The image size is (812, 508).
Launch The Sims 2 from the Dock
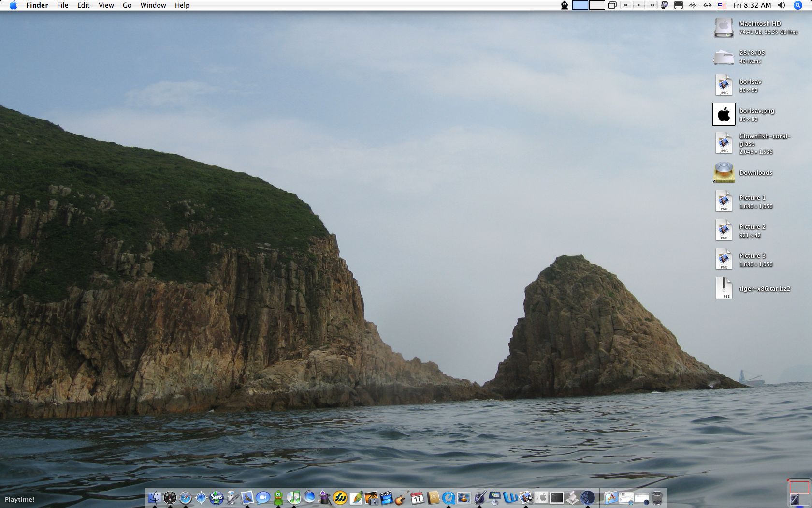tap(216, 497)
